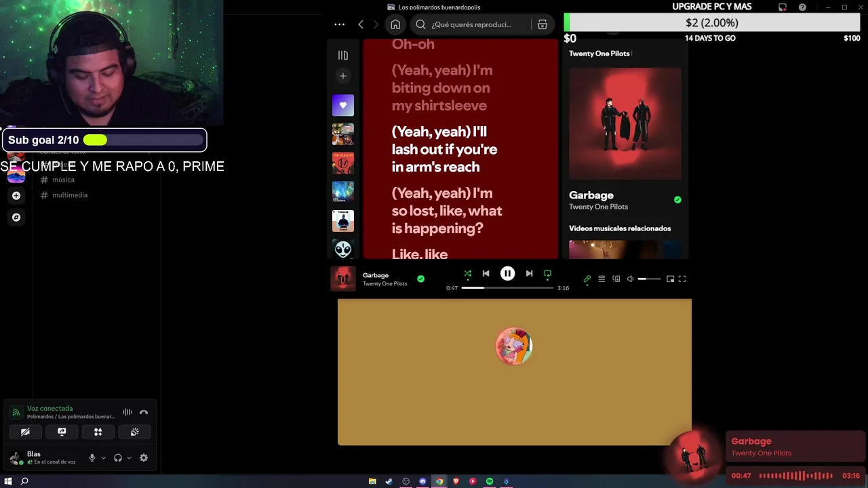The height and width of the screenshot is (488, 868).
Task: Click the saved checkmark in Now Playing panel
Action: point(677,200)
